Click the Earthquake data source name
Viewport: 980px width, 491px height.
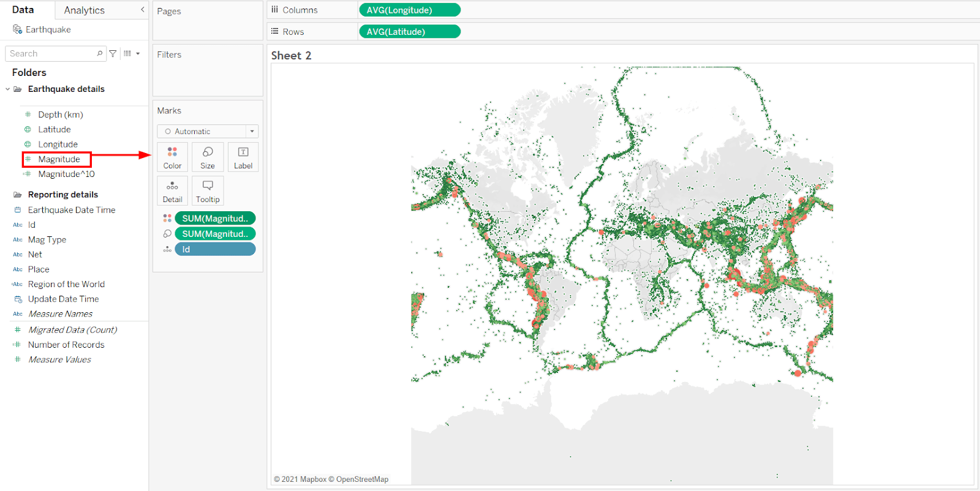pos(48,29)
